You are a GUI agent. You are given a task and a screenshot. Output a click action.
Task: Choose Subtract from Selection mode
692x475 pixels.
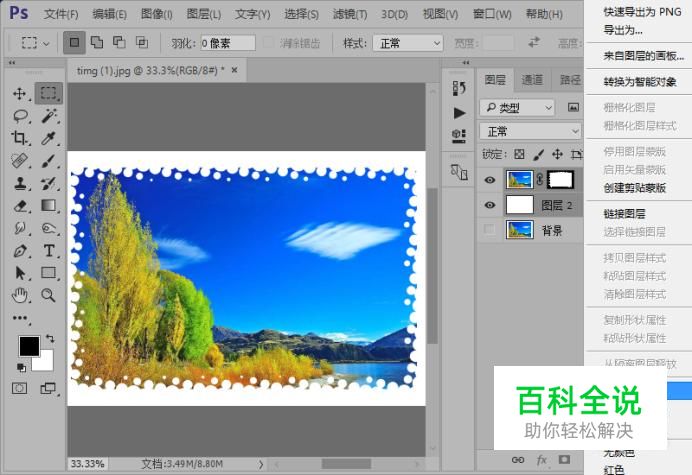(119, 43)
